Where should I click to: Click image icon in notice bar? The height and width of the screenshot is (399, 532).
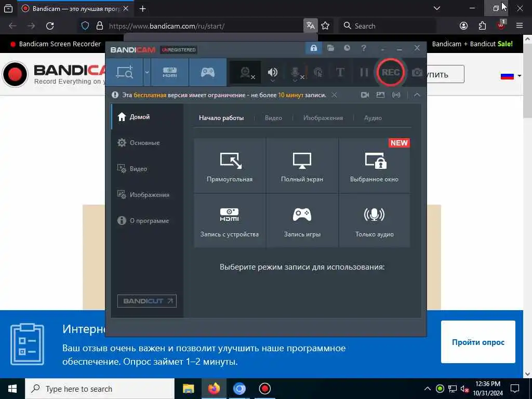click(380, 95)
